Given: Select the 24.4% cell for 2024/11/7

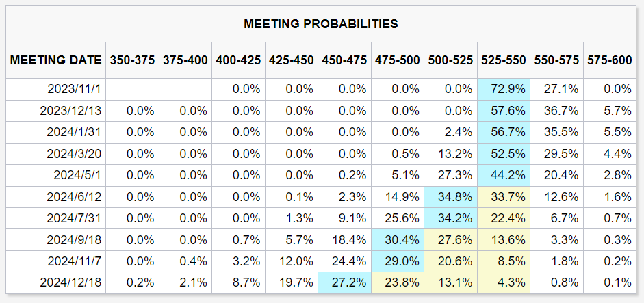Looking at the screenshot, I should coord(345,261).
